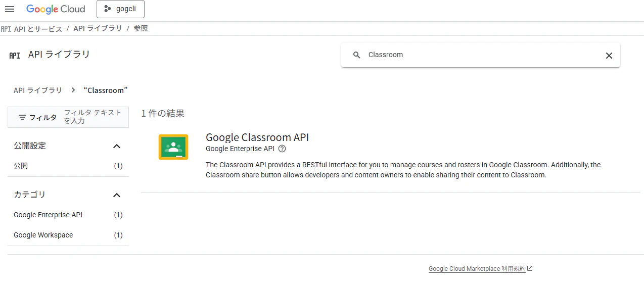Go back to API ライブラリ in results breadcrumb
Screen dimensions: 644x290
click(x=38, y=90)
